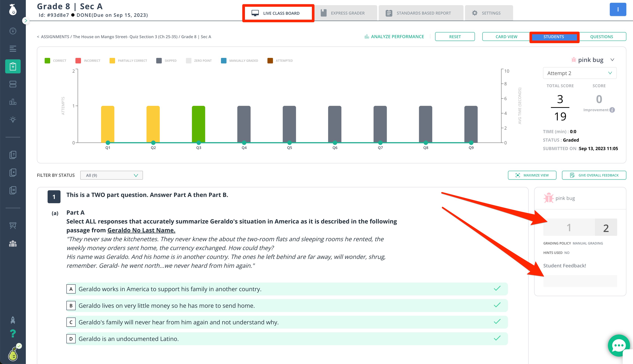The image size is (633, 364).
Task: Select the Students view tab
Action: 554,37
